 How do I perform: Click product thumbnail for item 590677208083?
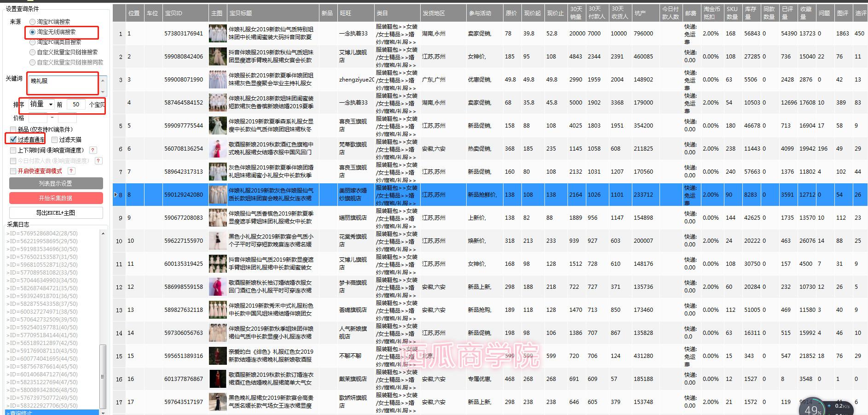pyautogui.click(x=218, y=218)
